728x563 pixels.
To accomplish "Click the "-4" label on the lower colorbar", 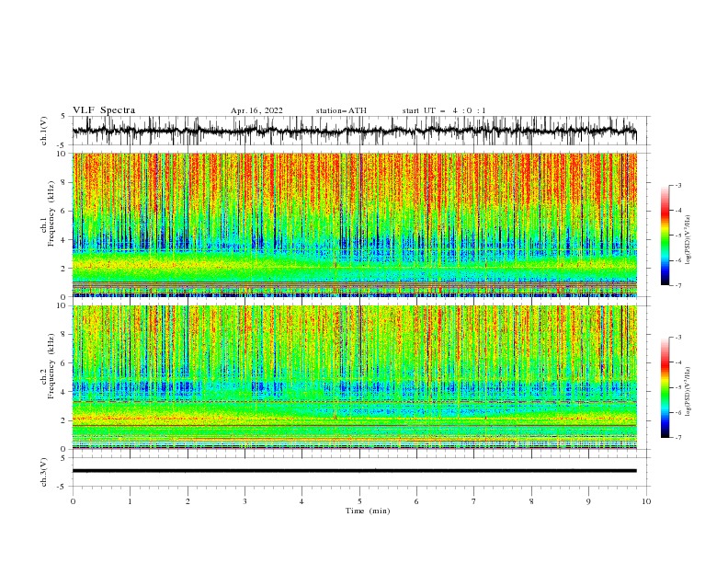I will 678,362.
